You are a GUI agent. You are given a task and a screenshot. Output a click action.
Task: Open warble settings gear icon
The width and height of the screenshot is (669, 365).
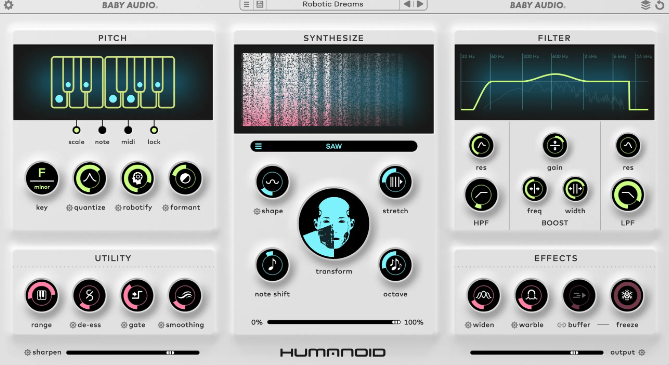click(515, 325)
